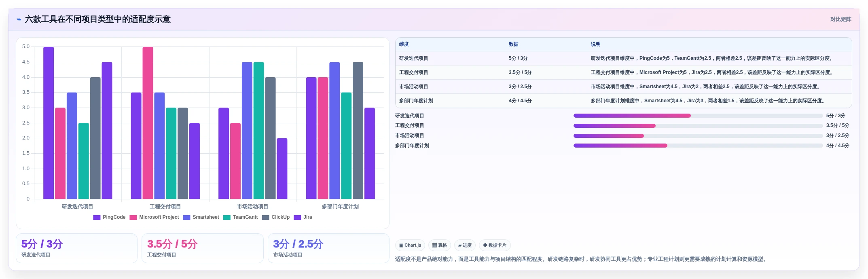Click the table value 3.5分 / 5分

tap(520, 73)
